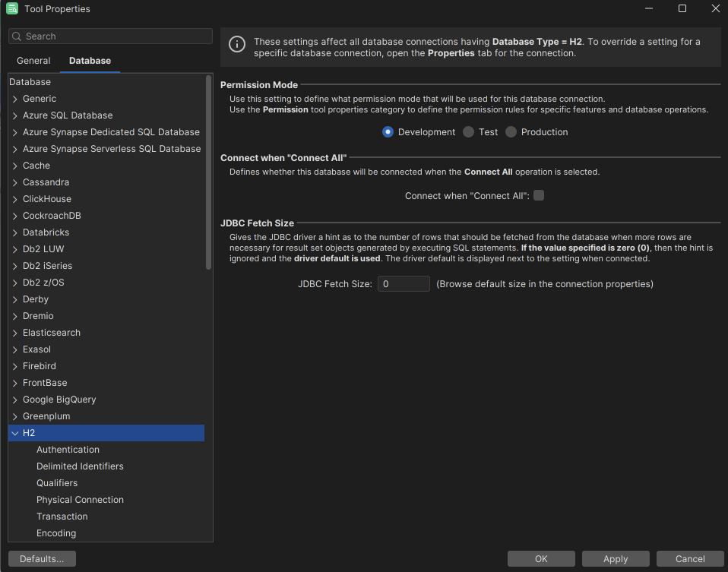Apply the current settings
728x572 pixels.
(x=615, y=558)
